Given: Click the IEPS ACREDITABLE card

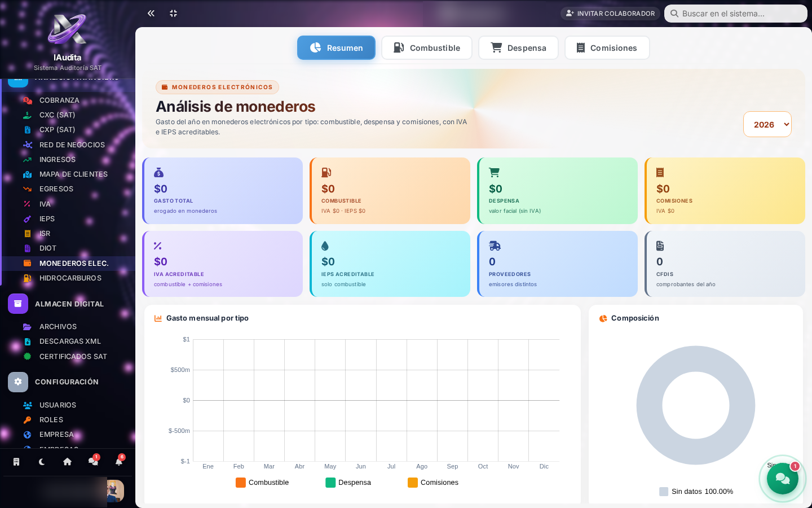Looking at the screenshot, I should tap(390, 264).
